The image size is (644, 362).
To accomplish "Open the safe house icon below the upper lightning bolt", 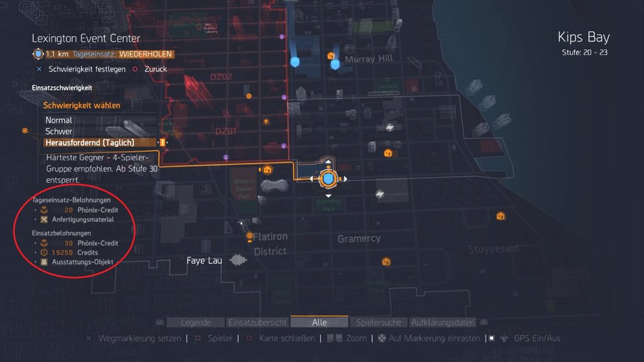I will [388, 154].
